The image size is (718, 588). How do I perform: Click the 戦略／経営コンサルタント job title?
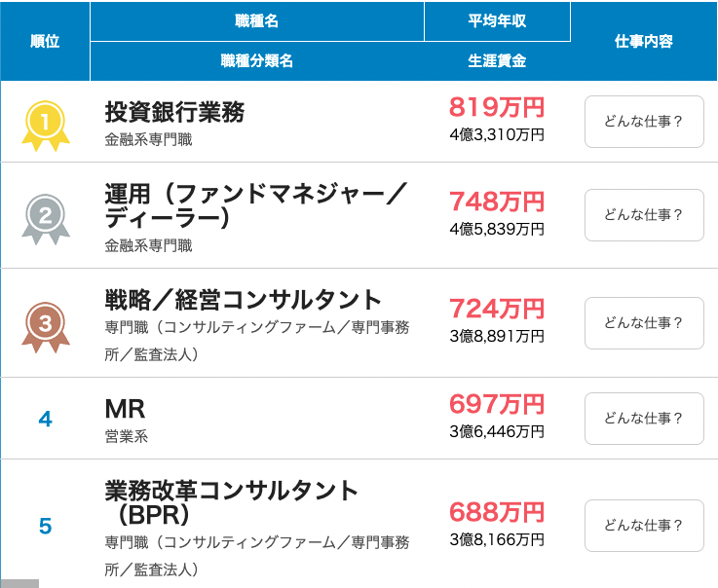click(x=244, y=300)
